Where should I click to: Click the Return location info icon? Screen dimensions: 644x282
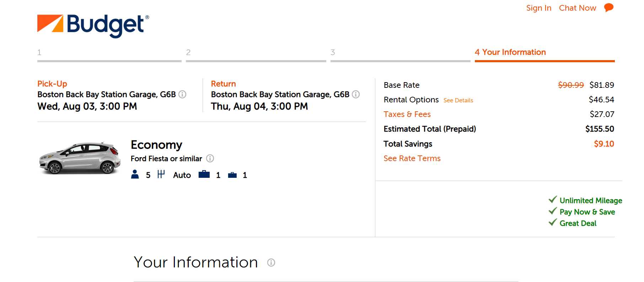click(x=356, y=94)
